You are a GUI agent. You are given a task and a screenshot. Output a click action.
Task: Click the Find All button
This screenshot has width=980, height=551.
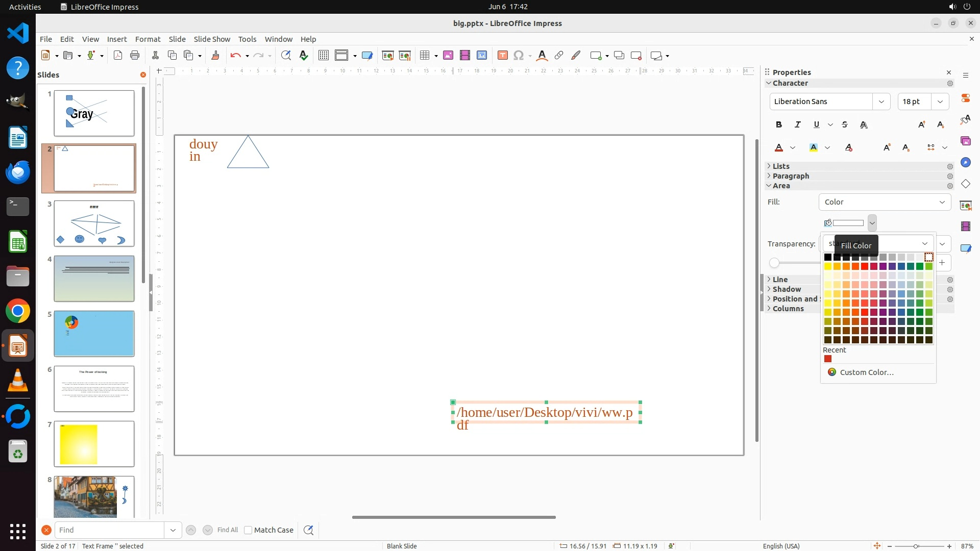[227, 530]
